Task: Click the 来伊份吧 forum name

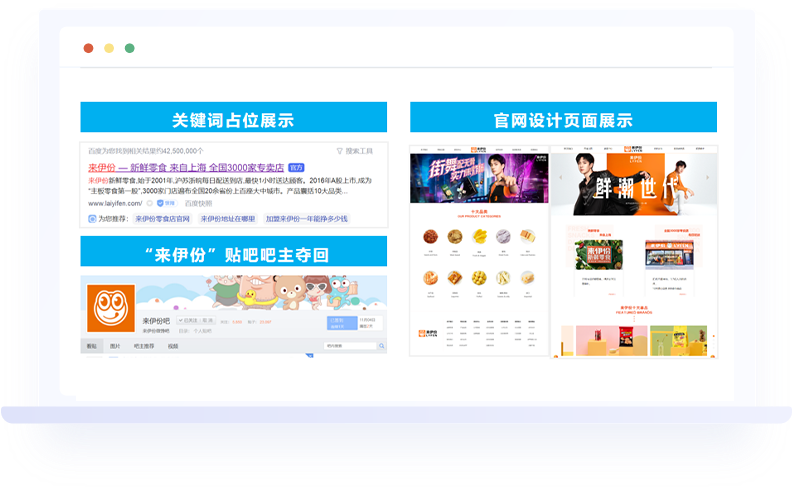Action: click(156, 321)
